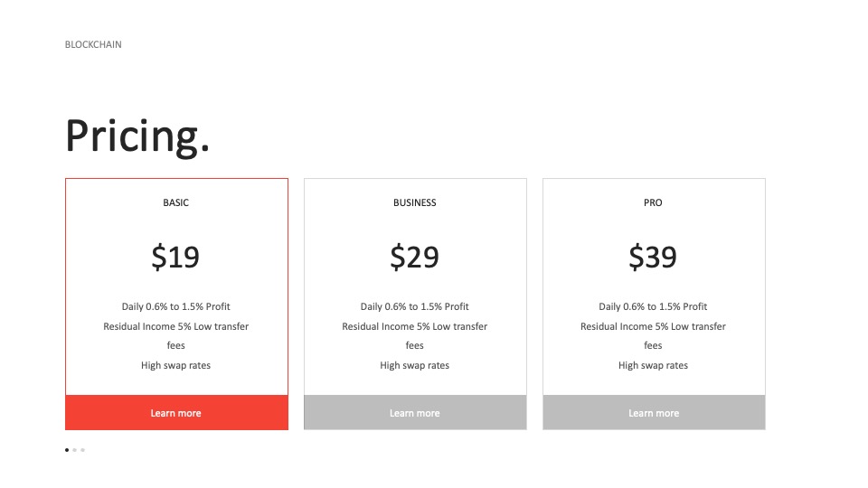Image resolution: width=868 pixels, height=488 pixels.
Task: Select the first carousel pagination dot
Action: click(67, 450)
